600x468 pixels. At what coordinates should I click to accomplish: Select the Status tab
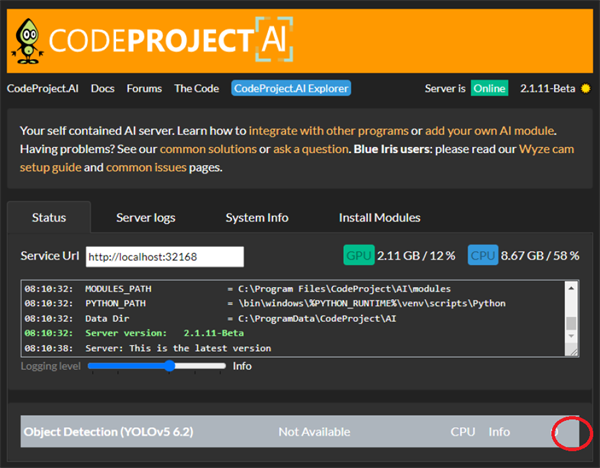click(x=49, y=217)
